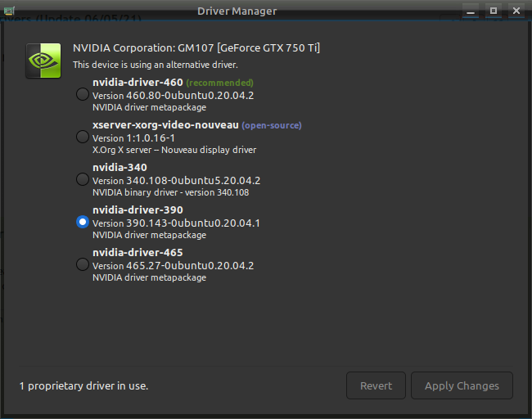Close the Driver Manager window
Screen dimensions: 532x419
[516, 11]
